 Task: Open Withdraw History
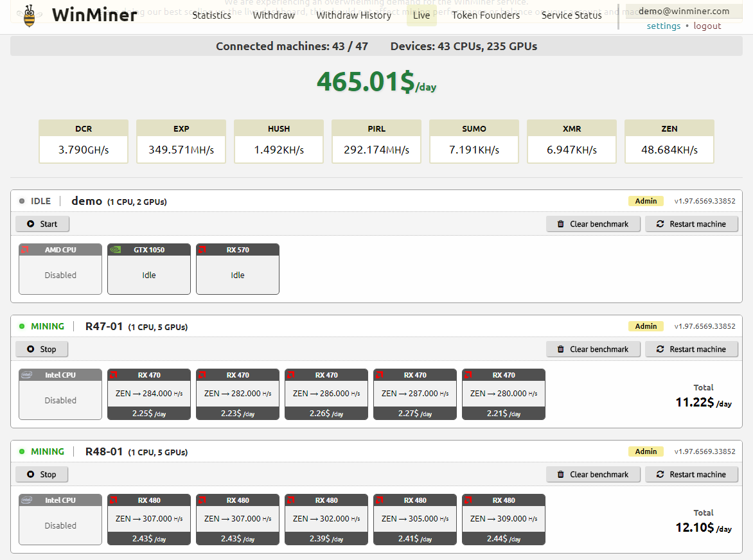pos(354,15)
